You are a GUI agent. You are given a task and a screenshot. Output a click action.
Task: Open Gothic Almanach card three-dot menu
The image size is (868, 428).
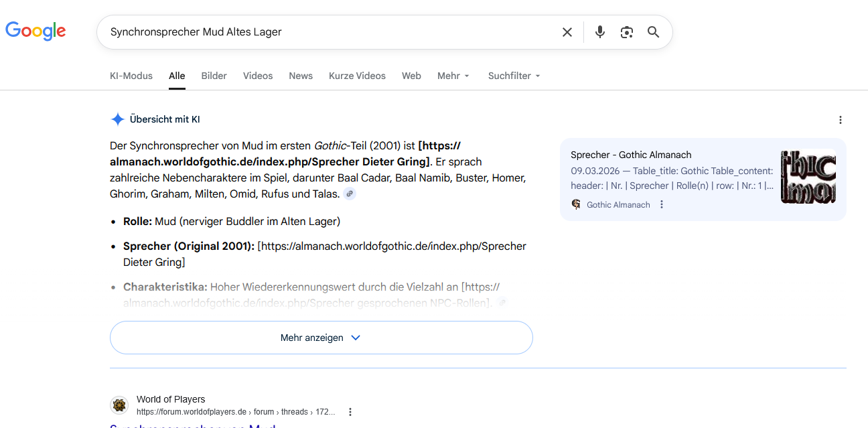[x=662, y=204]
